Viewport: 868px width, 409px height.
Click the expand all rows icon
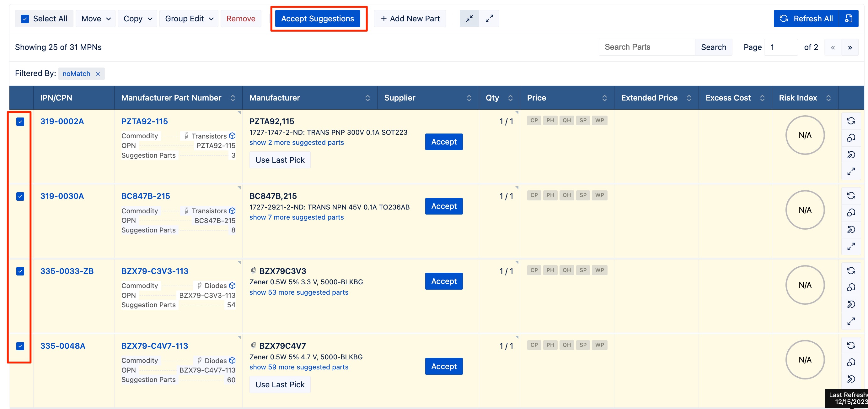pyautogui.click(x=489, y=19)
